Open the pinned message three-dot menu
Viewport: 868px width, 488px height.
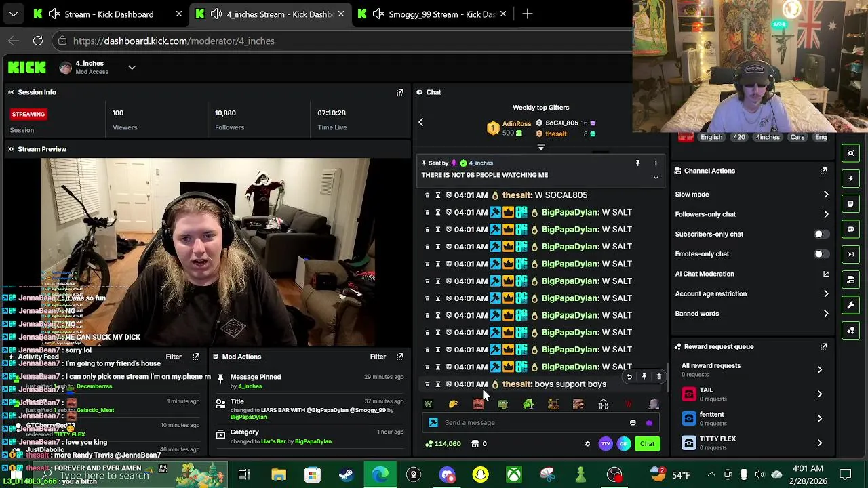pos(655,163)
